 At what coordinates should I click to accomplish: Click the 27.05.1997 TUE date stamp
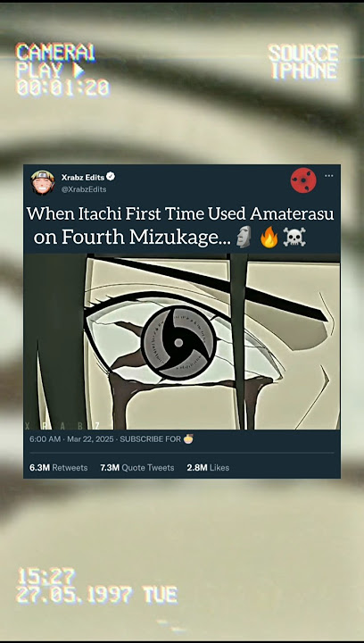(x=97, y=595)
